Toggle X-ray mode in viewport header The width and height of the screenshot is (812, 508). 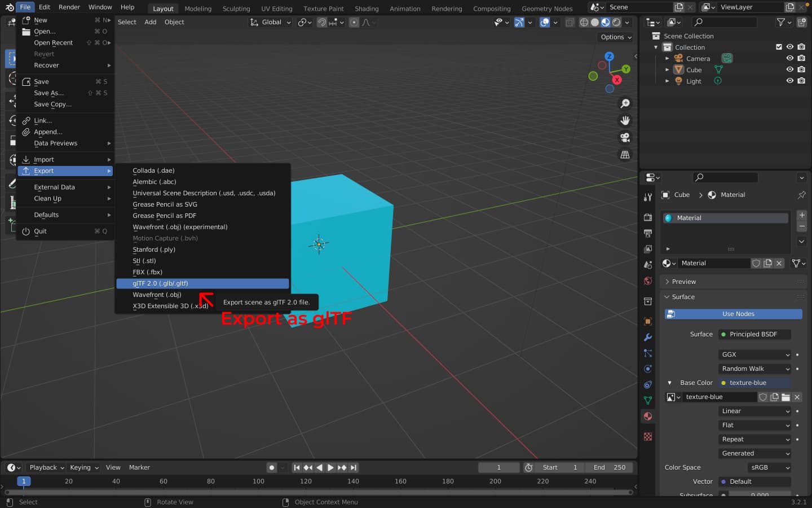coord(570,23)
